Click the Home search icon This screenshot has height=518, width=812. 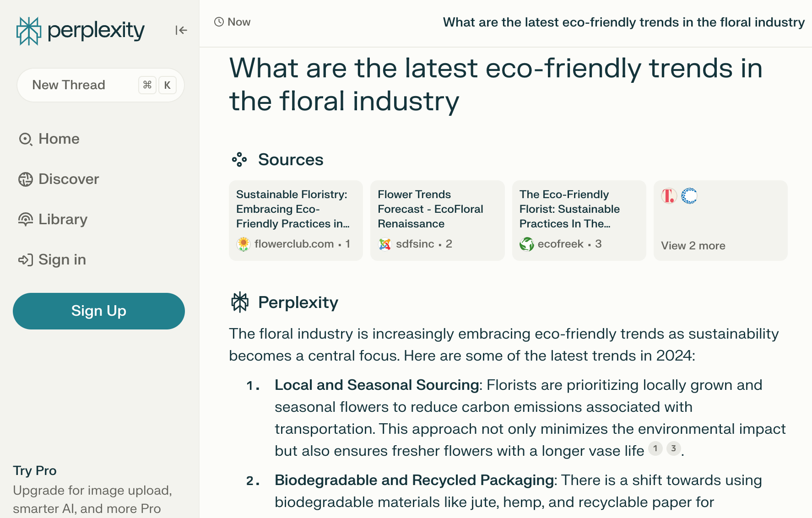click(x=26, y=139)
